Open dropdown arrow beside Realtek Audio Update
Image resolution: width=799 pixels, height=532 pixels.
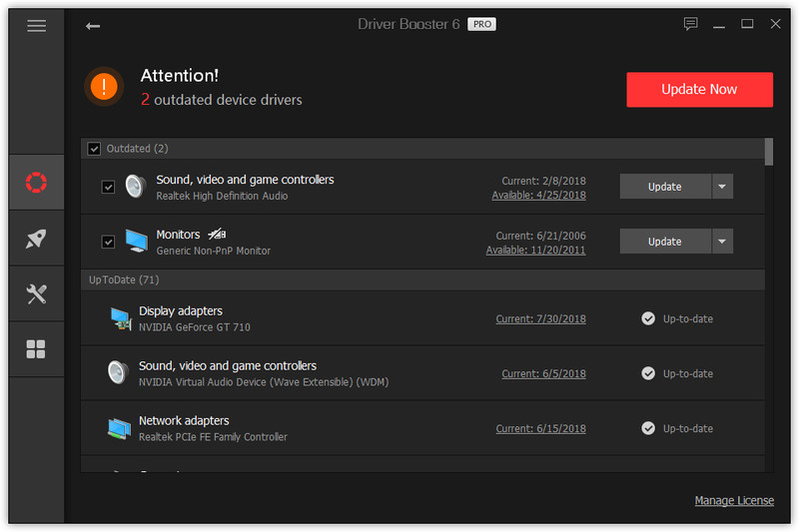click(x=722, y=187)
